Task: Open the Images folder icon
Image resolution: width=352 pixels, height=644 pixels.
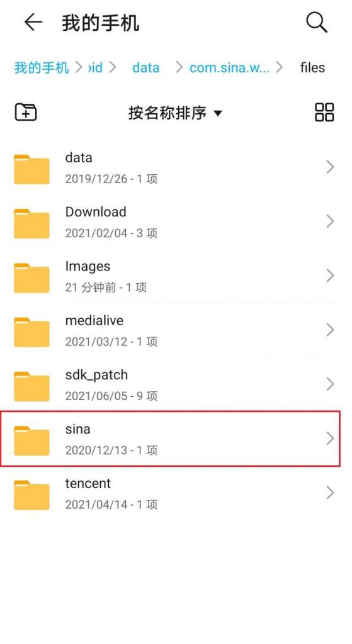Action: pos(31,277)
